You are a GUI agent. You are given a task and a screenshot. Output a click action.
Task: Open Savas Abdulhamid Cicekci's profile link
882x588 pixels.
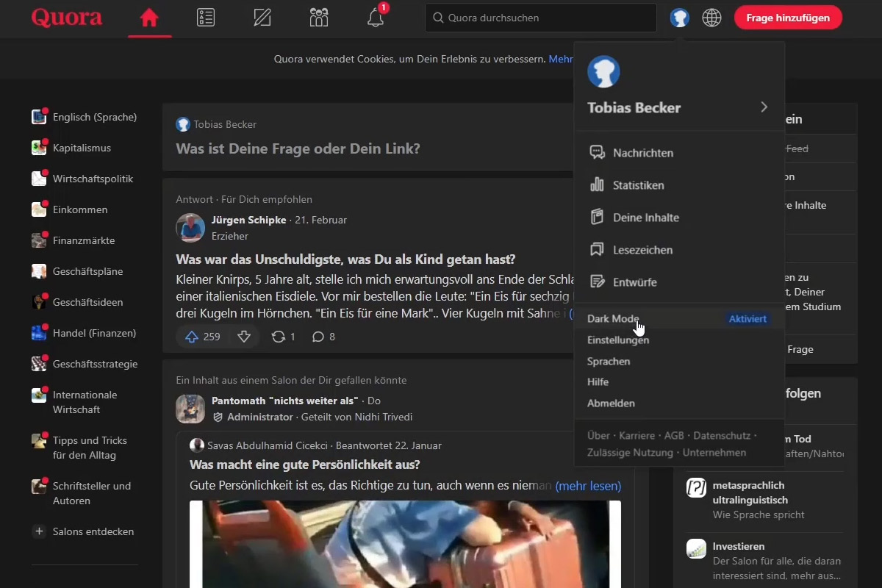269,445
